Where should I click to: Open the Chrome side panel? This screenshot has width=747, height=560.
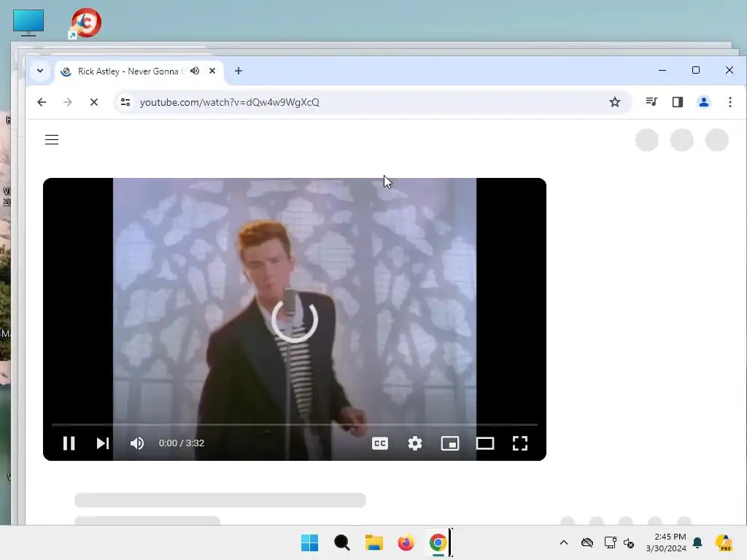coord(678,102)
